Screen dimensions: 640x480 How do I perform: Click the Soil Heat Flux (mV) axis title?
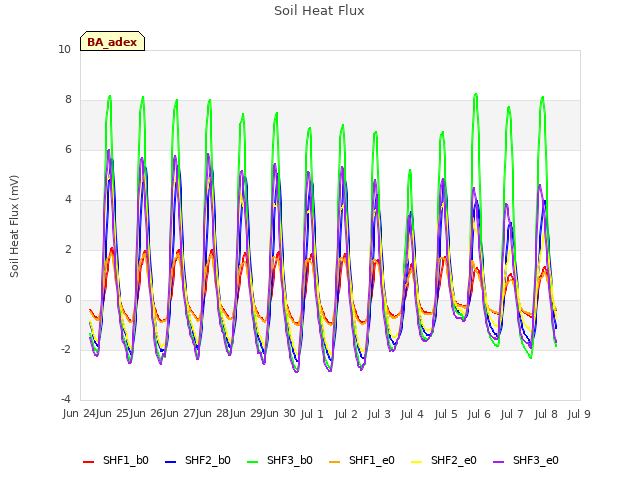tap(14, 226)
